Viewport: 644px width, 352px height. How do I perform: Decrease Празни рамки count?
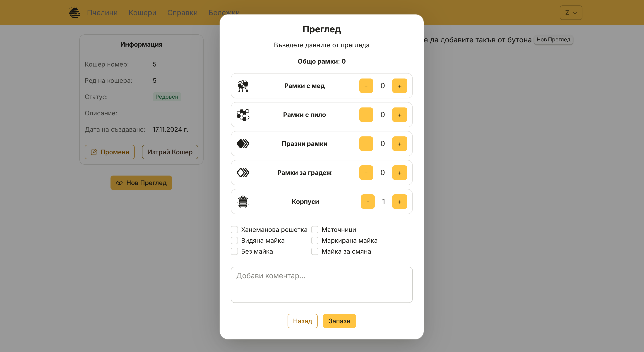click(x=366, y=144)
